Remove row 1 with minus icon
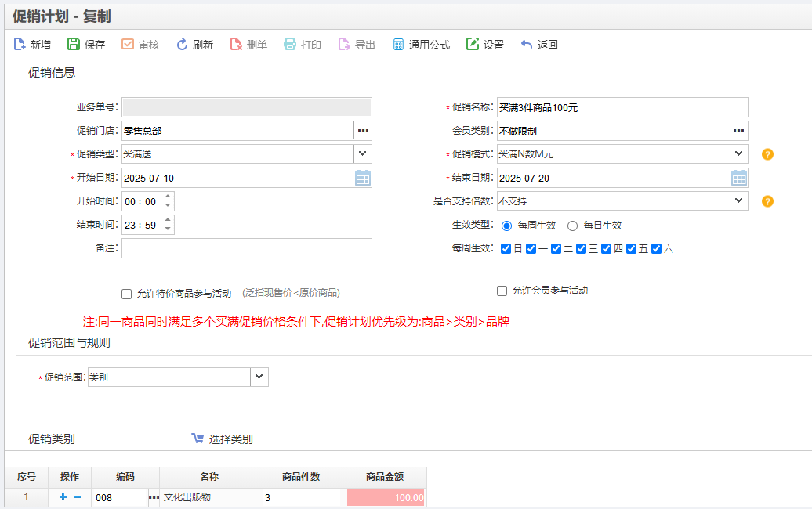Screen dimensions: 812x509 pyautogui.click(x=77, y=497)
